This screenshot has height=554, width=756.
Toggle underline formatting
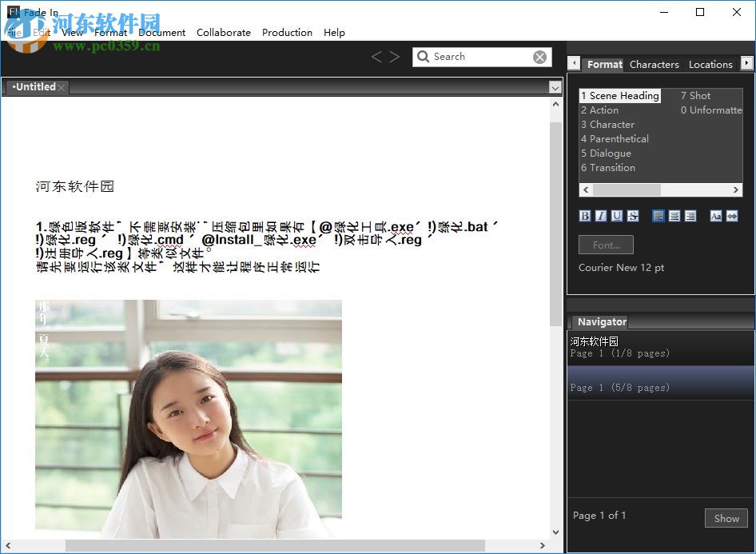point(616,216)
